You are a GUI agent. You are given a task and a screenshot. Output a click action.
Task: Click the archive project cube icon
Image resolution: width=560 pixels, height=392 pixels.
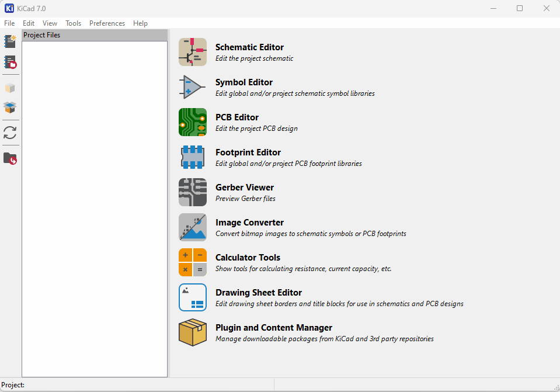(10, 88)
